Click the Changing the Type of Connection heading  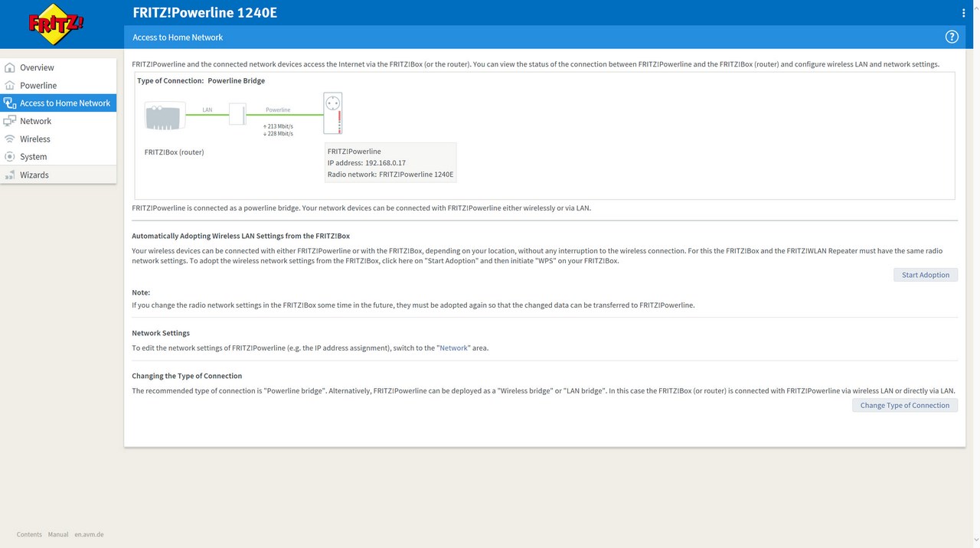[x=187, y=376]
